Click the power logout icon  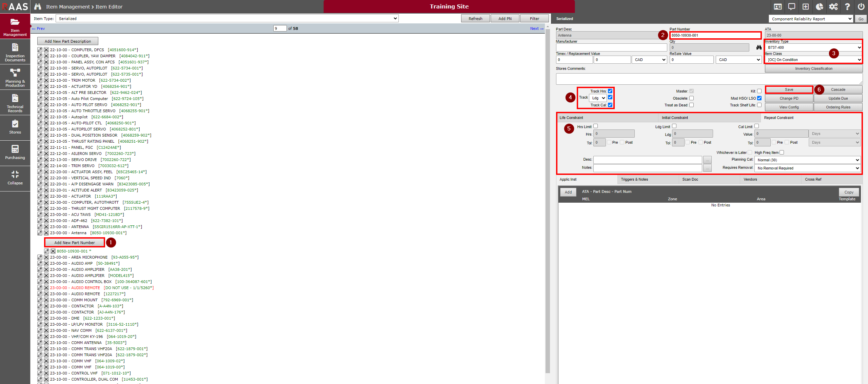(861, 6)
